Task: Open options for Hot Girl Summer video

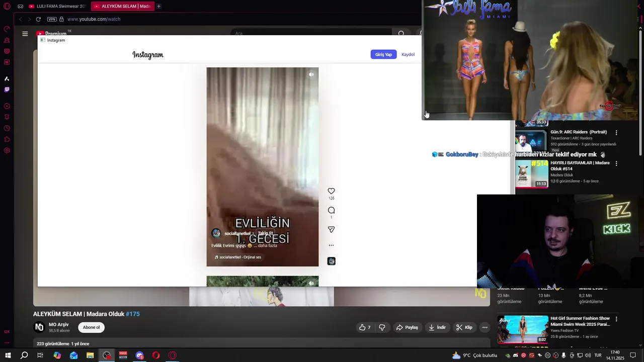Action: [x=616, y=319]
